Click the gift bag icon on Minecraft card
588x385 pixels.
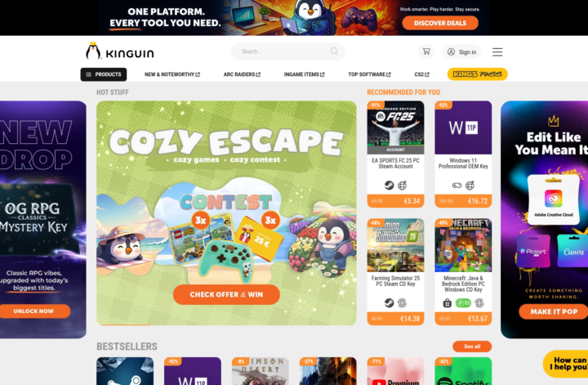[447, 302]
